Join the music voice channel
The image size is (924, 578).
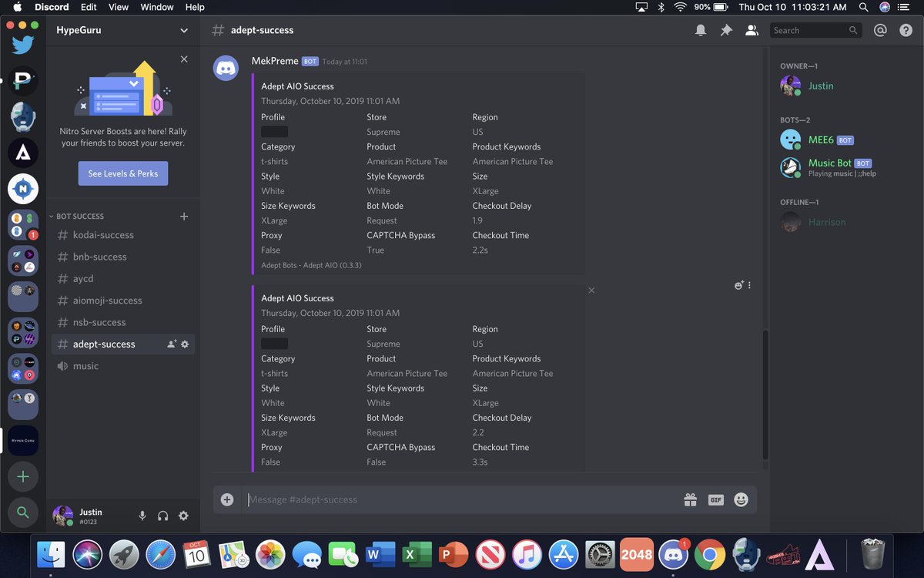[123, 366]
